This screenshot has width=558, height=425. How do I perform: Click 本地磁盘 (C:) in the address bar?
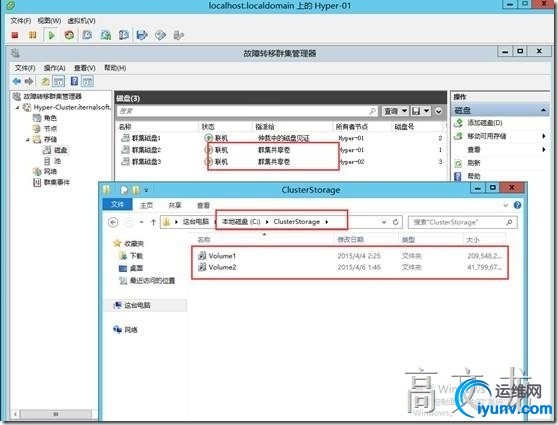click(241, 222)
